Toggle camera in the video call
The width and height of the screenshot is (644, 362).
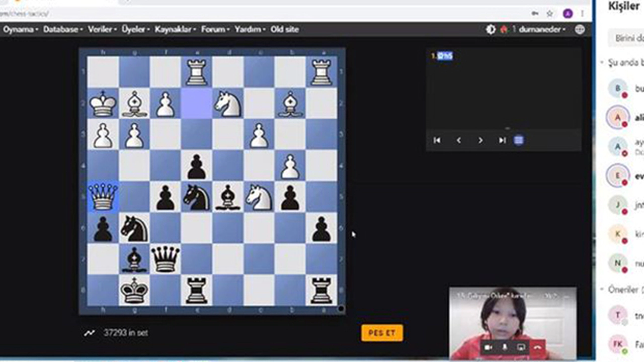[x=488, y=347]
